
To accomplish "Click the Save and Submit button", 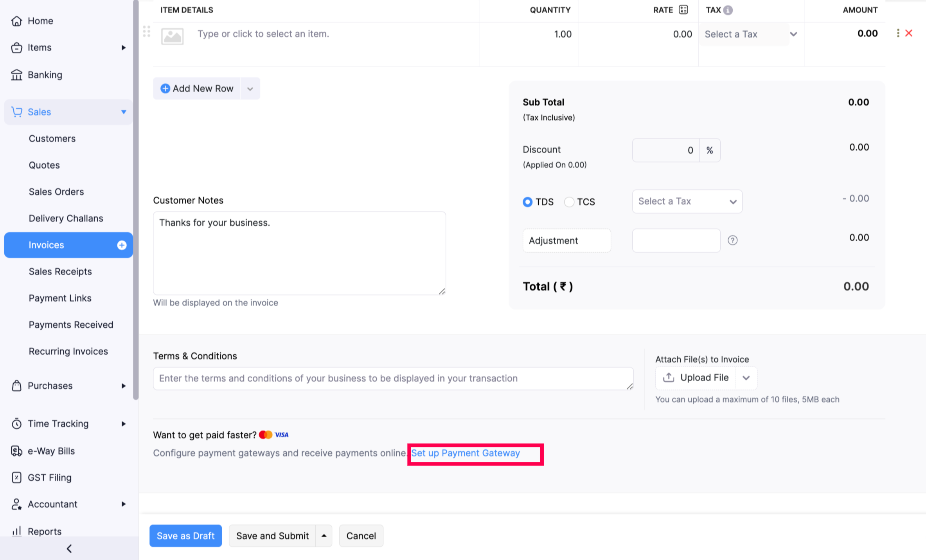I will coord(273,535).
